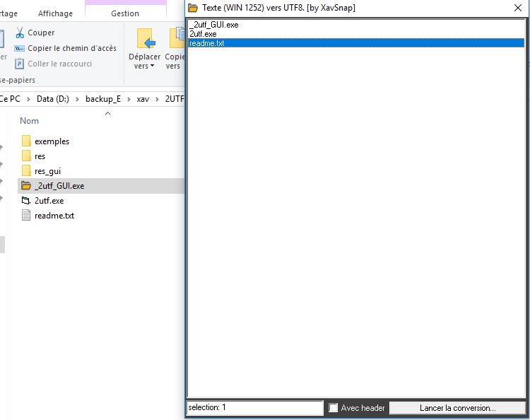Click the _2utf_GUI.exe file icon
530x420 pixels.
pos(27,186)
